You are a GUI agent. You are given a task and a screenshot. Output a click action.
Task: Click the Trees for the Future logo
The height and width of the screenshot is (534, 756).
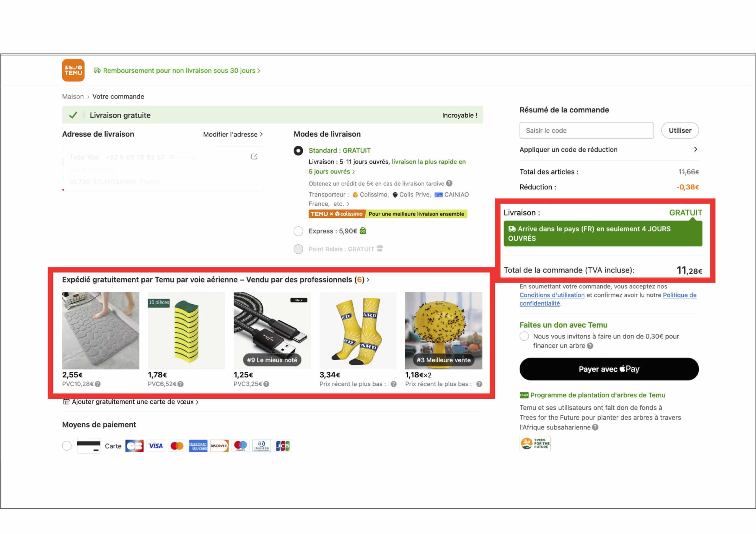tap(535, 443)
